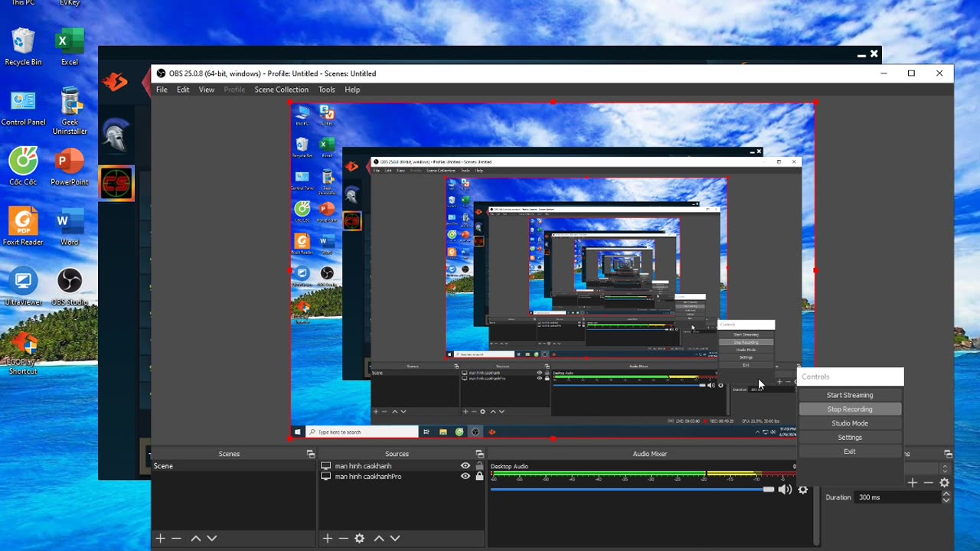The image size is (980, 551).
Task: Add a scene transition with plus icon
Action: 912,483
